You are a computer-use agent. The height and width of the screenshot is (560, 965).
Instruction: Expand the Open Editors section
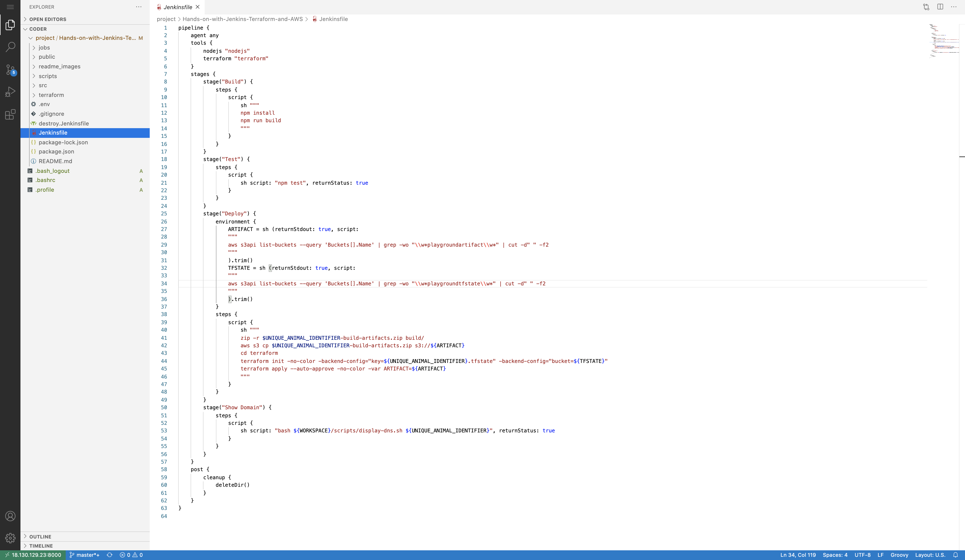(85, 19)
